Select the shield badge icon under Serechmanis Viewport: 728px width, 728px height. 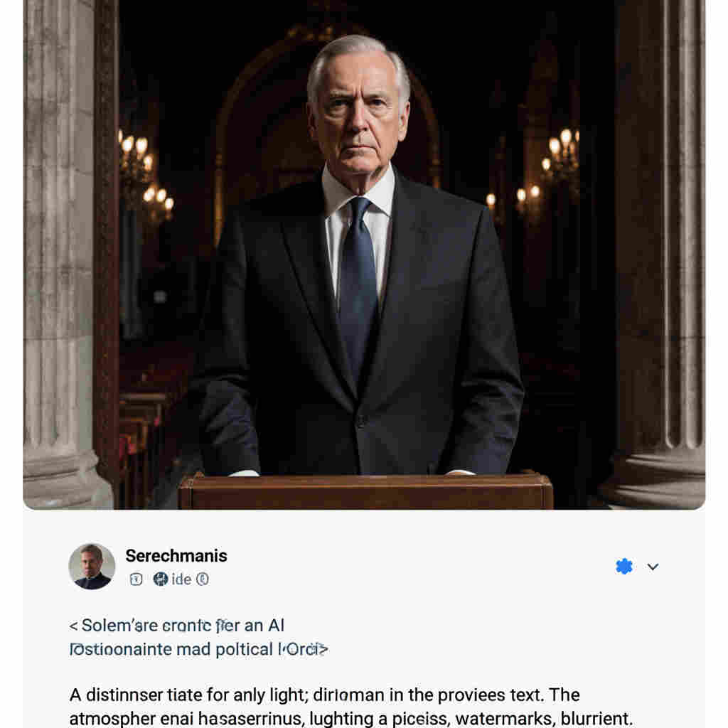click(136, 579)
